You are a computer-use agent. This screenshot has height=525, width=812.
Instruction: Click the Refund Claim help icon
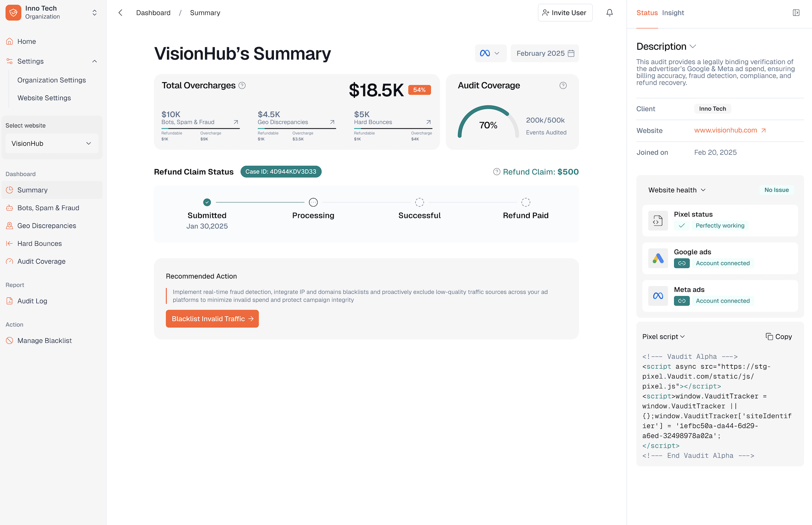coord(496,172)
